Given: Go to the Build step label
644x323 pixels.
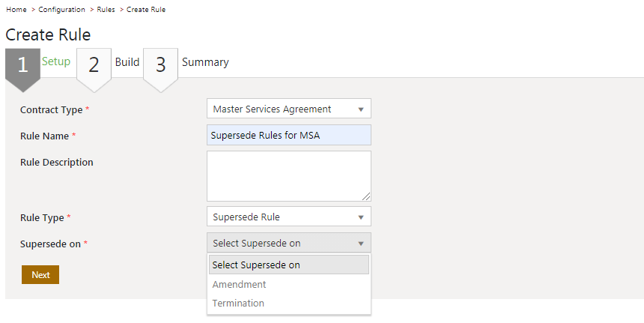Looking at the screenshot, I should pos(127,62).
